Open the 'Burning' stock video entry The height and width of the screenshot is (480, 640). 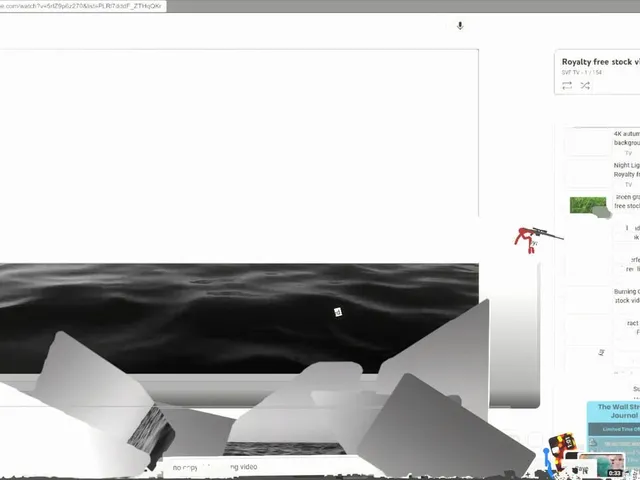pyautogui.click(x=627, y=296)
